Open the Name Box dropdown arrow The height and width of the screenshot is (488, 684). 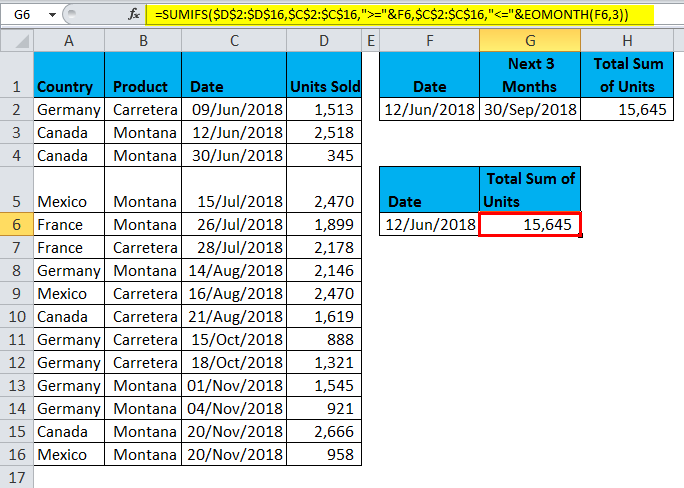[52, 15]
